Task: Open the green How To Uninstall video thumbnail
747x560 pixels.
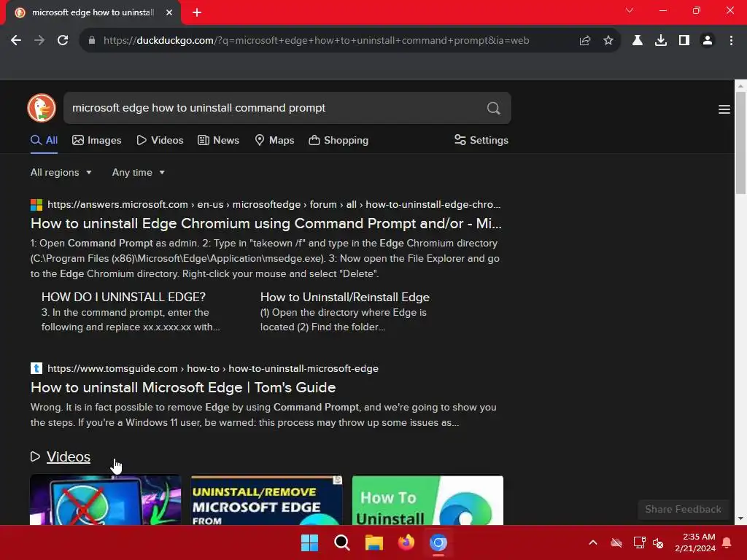Action: click(x=427, y=500)
